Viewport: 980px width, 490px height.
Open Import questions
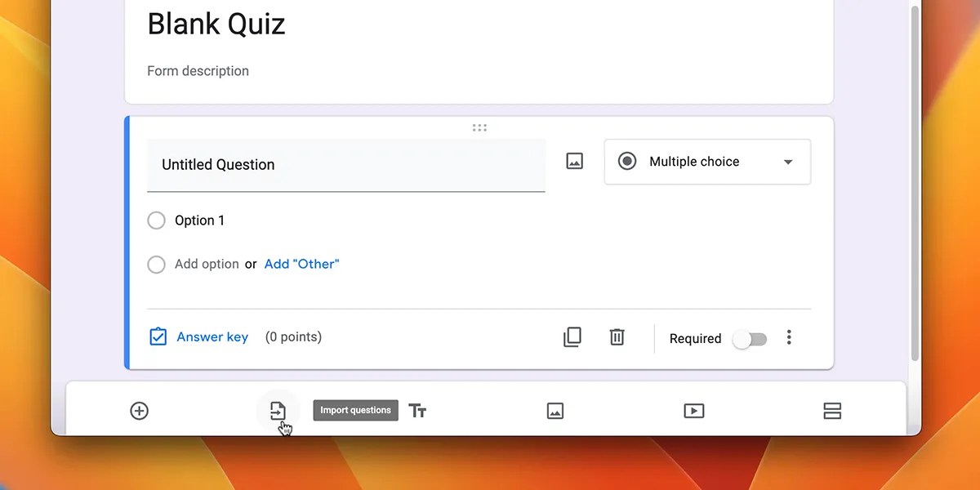(x=278, y=411)
